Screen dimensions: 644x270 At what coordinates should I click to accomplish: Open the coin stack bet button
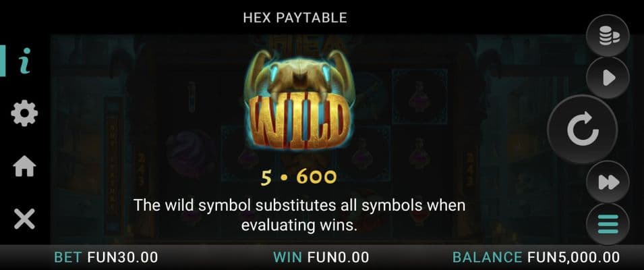pyautogui.click(x=608, y=36)
